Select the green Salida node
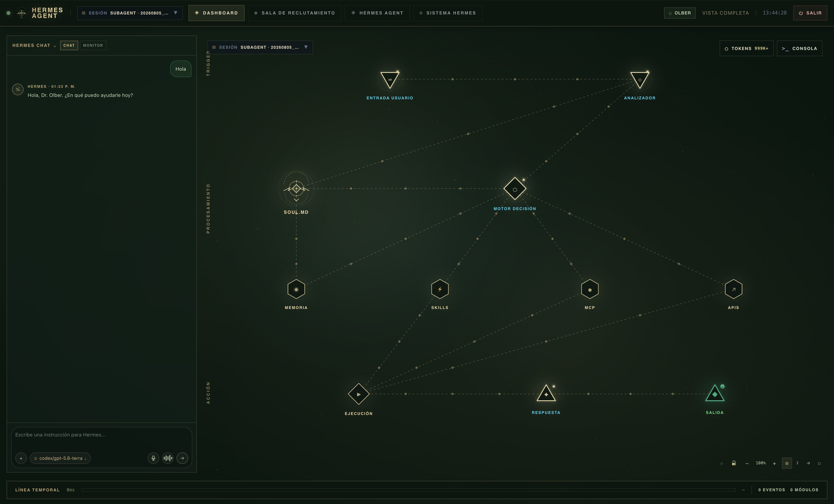 pyautogui.click(x=715, y=394)
